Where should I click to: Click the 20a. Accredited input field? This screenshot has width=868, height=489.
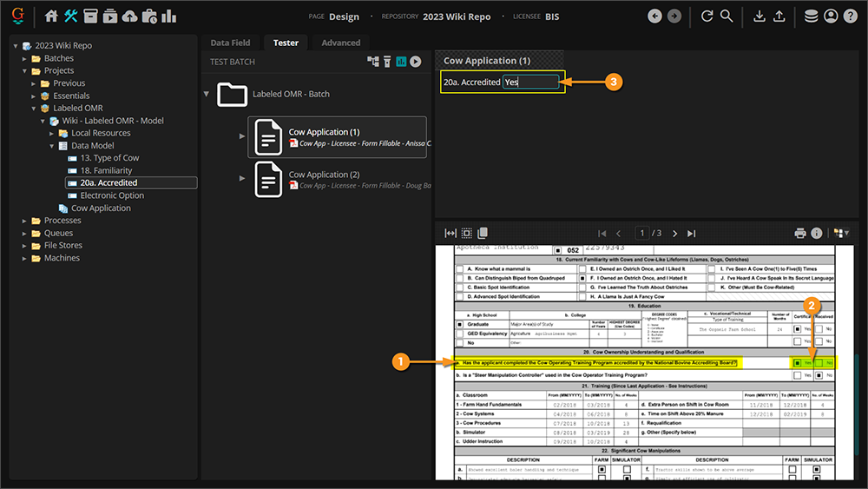pyautogui.click(x=530, y=83)
